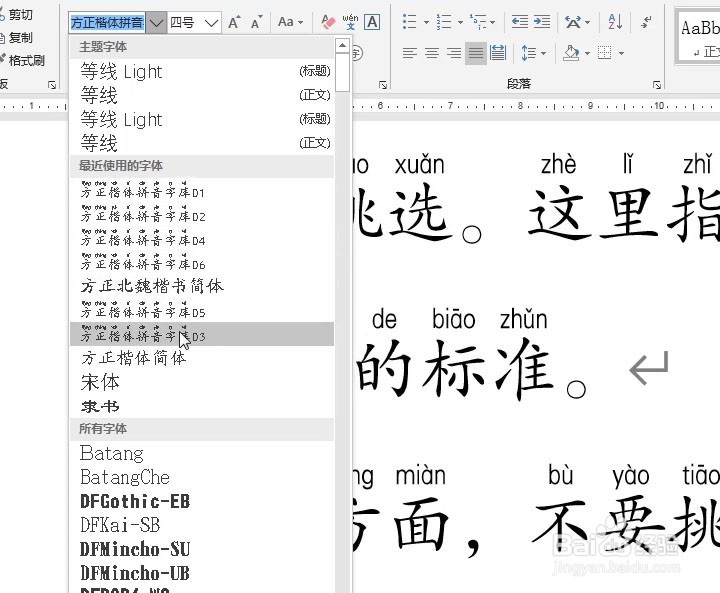Choose highlighted font 方正楷体拼音字库D3
The width and height of the screenshot is (720, 593).
click(x=202, y=334)
